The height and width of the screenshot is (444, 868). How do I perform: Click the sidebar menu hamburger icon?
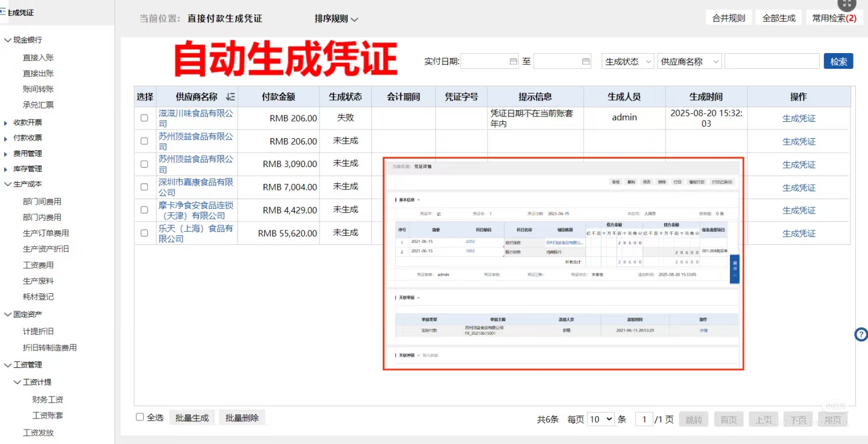[x=3, y=12]
